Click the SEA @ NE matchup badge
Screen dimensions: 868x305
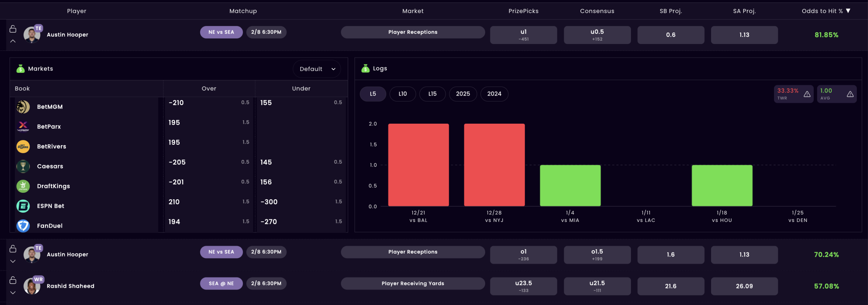pyautogui.click(x=221, y=284)
